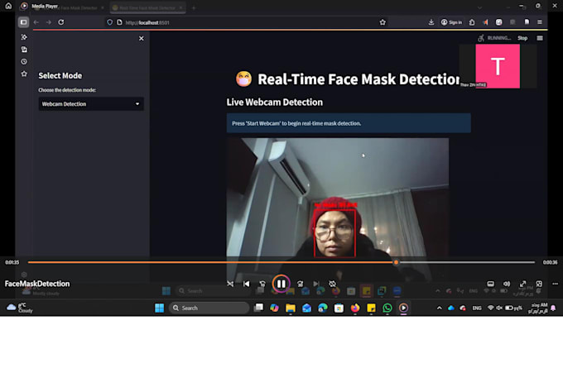Close the Select Mode sidebar with X
The height and width of the screenshot is (392, 563).
coord(141,38)
